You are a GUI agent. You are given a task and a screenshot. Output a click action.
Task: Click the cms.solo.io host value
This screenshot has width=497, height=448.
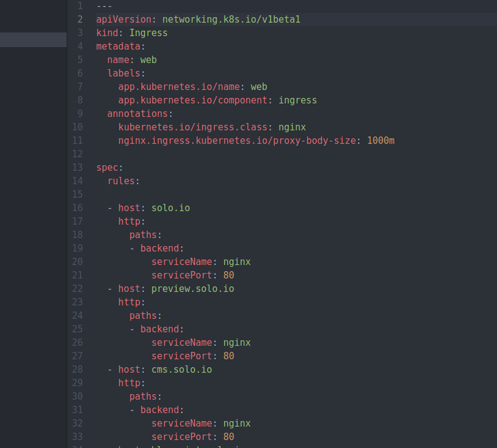(181, 370)
